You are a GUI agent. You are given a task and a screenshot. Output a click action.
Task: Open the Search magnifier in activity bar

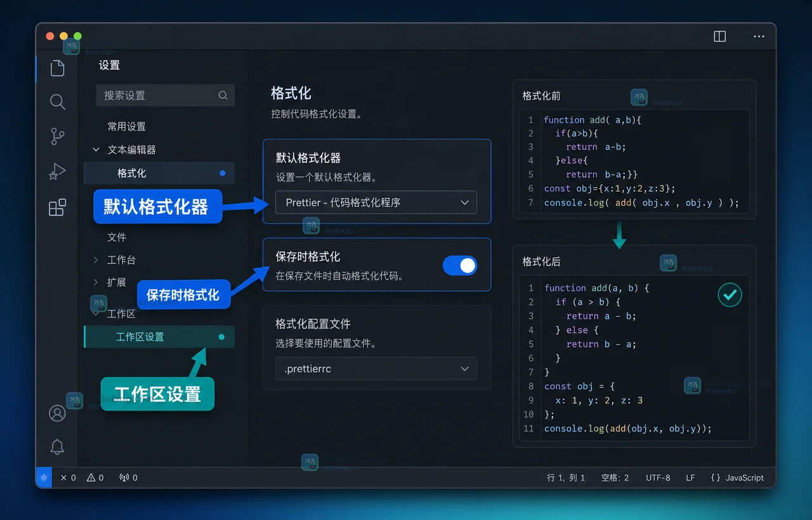[x=57, y=102]
